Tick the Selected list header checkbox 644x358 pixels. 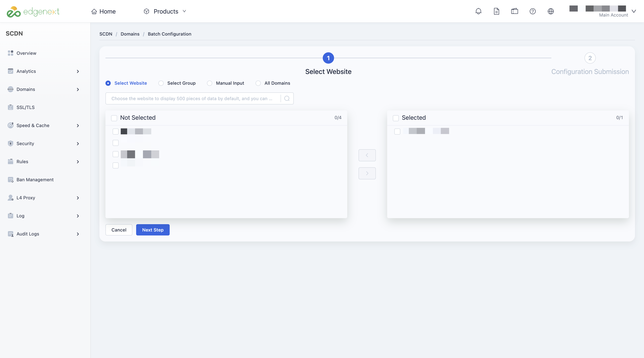[396, 118]
